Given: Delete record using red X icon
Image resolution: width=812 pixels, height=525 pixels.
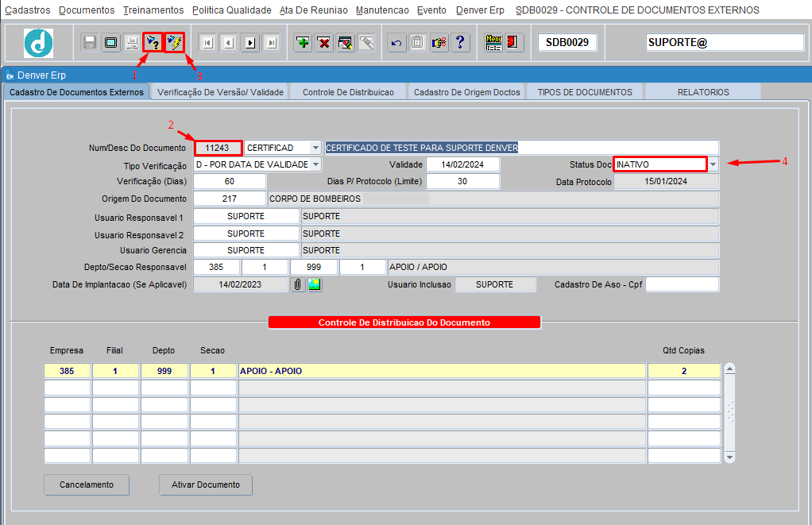Looking at the screenshot, I should tap(324, 43).
